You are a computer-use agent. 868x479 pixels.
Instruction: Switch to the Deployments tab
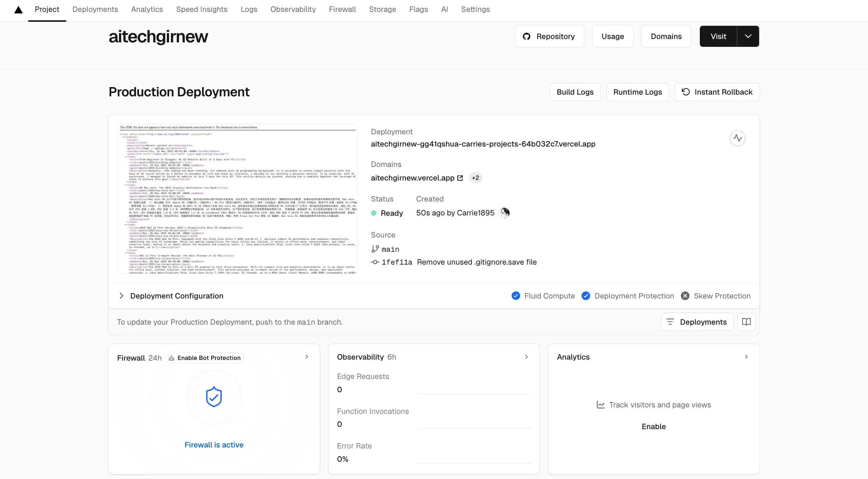pos(95,9)
